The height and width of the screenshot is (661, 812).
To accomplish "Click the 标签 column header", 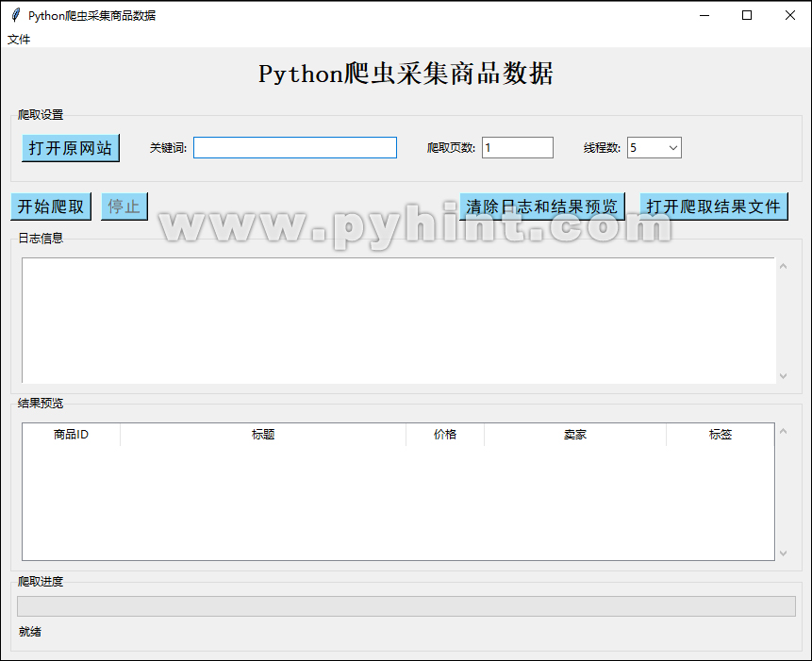I will point(720,435).
